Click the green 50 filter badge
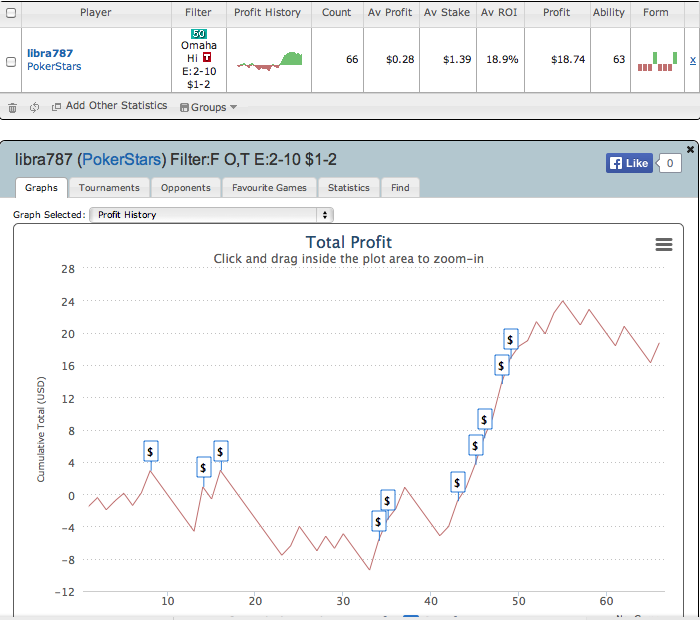 pyautogui.click(x=198, y=34)
